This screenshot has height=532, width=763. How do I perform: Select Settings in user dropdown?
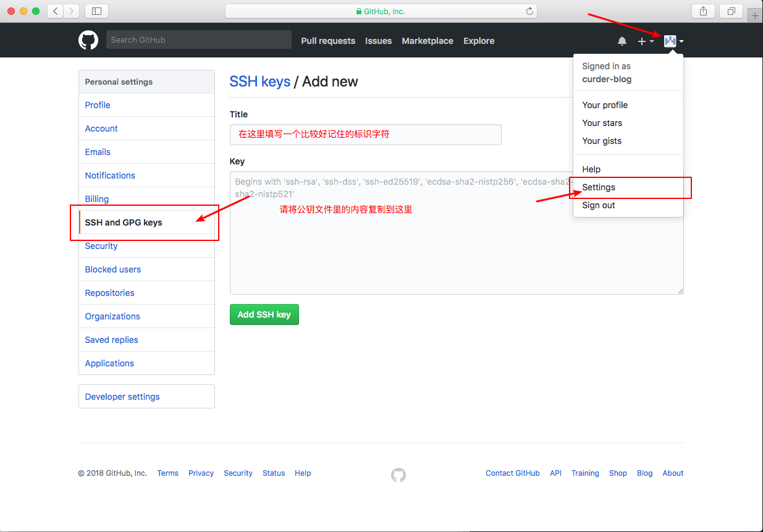(x=628, y=187)
